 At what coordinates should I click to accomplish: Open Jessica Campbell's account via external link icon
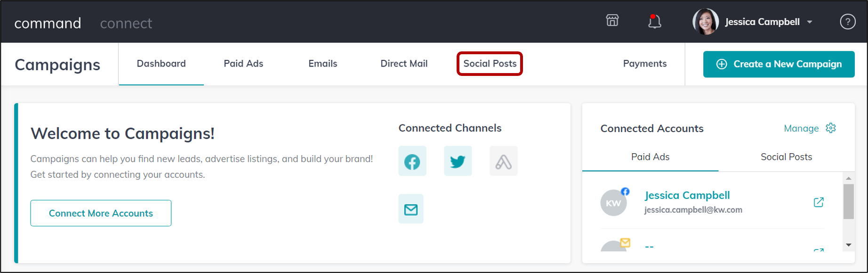[x=819, y=202]
